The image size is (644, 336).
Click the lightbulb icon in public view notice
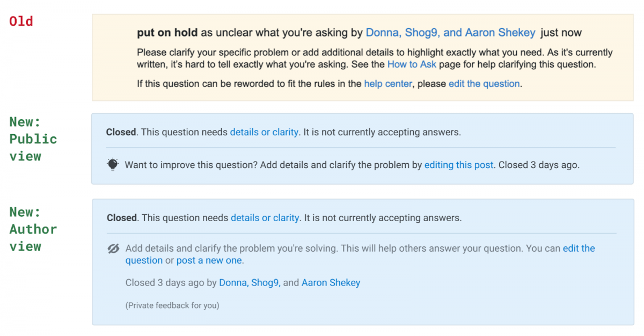[112, 165]
